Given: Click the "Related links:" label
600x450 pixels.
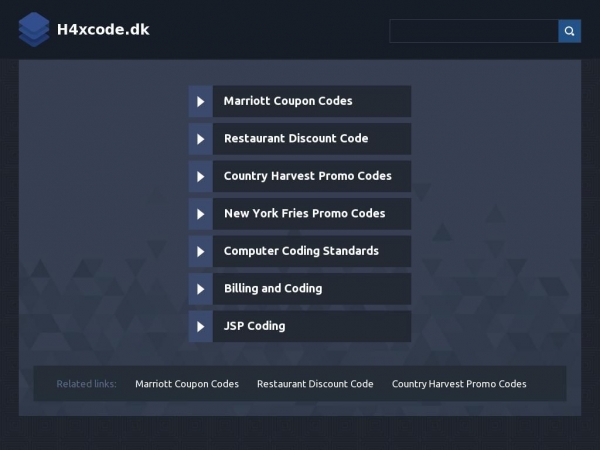Looking at the screenshot, I should click(86, 384).
